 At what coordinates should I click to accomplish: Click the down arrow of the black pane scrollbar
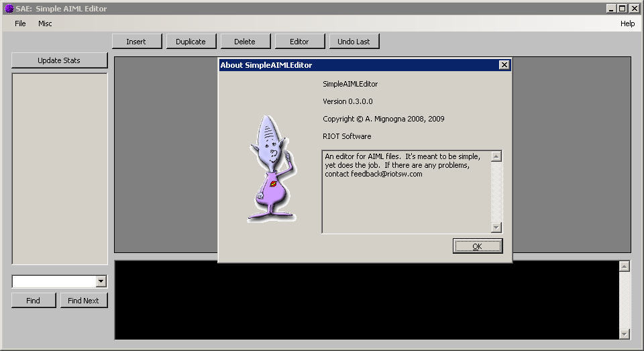click(x=625, y=334)
